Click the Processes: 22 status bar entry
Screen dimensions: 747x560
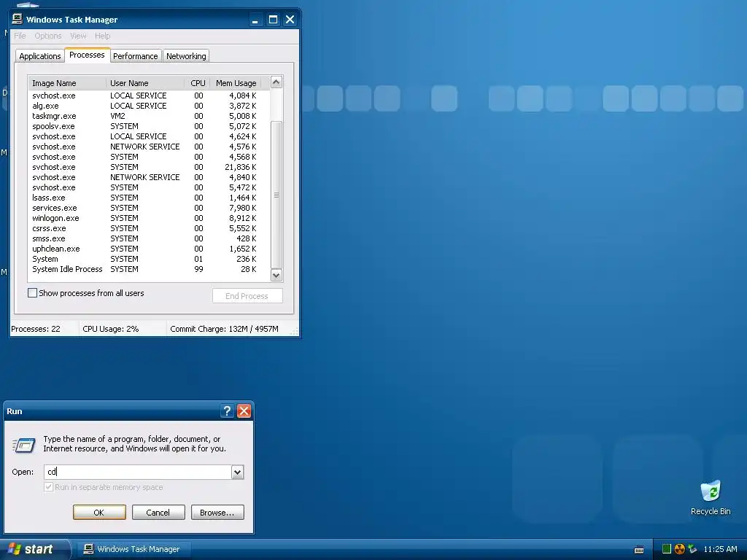pos(36,329)
